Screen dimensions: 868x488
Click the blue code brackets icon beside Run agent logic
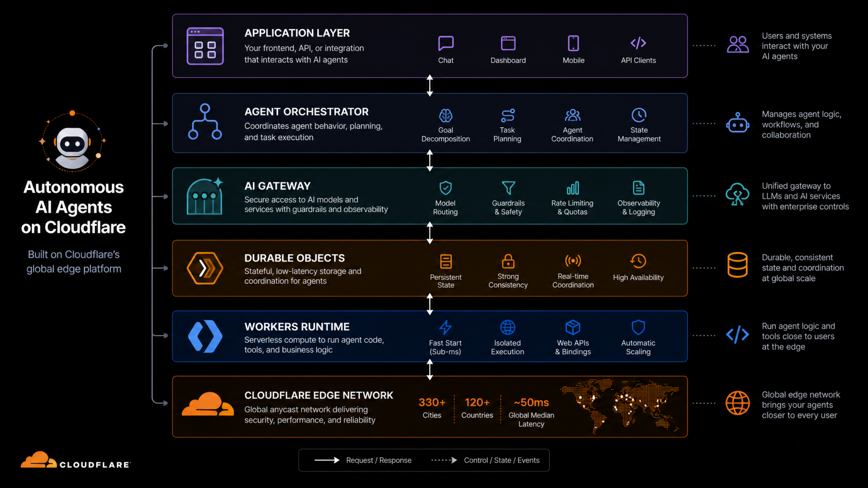pyautogui.click(x=737, y=335)
